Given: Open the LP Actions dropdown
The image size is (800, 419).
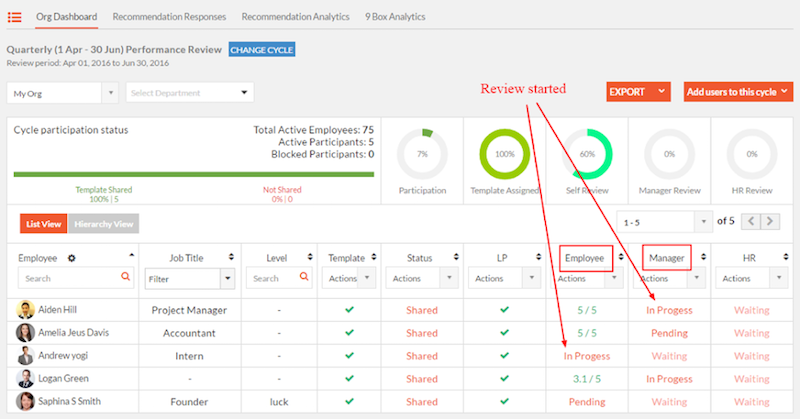Looking at the screenshot, I should point(505,278).
